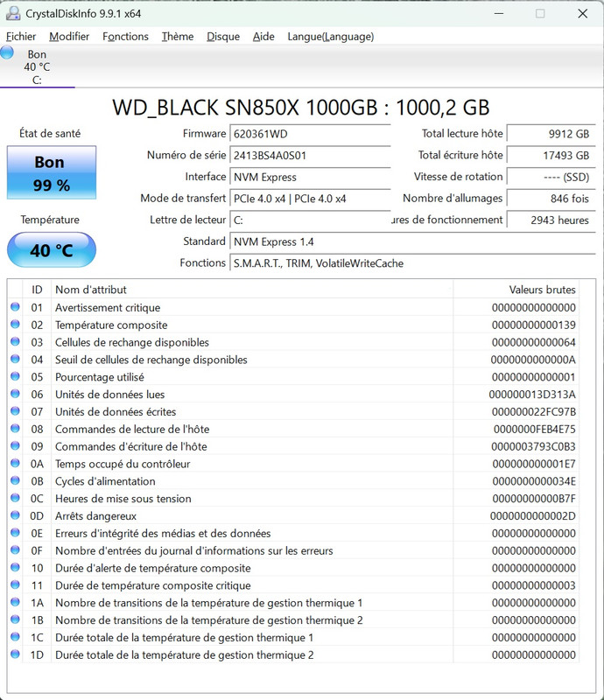Click status orb for row 1B thermal transitions 2
Viewport: 604px width, 700px height.
15,619
